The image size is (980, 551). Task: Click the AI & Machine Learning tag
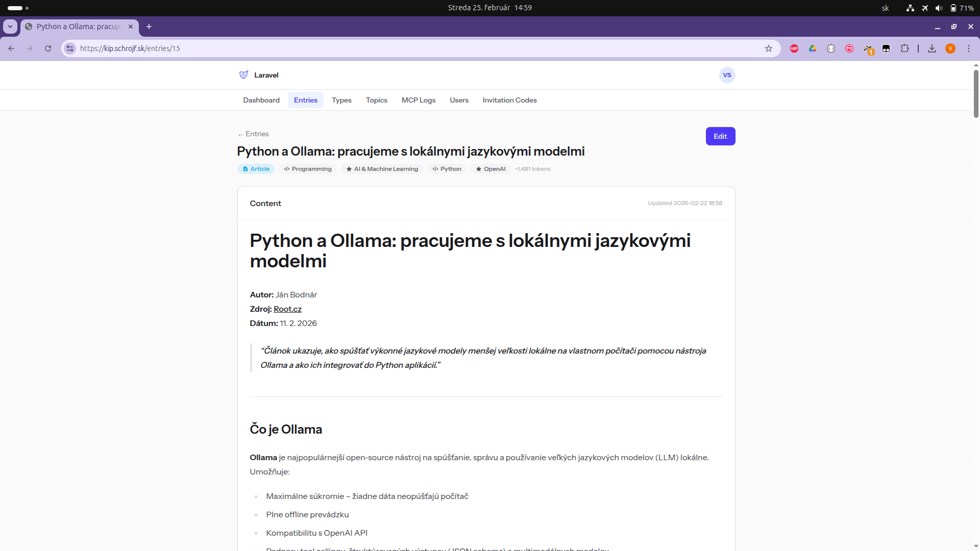coord(382,169)
